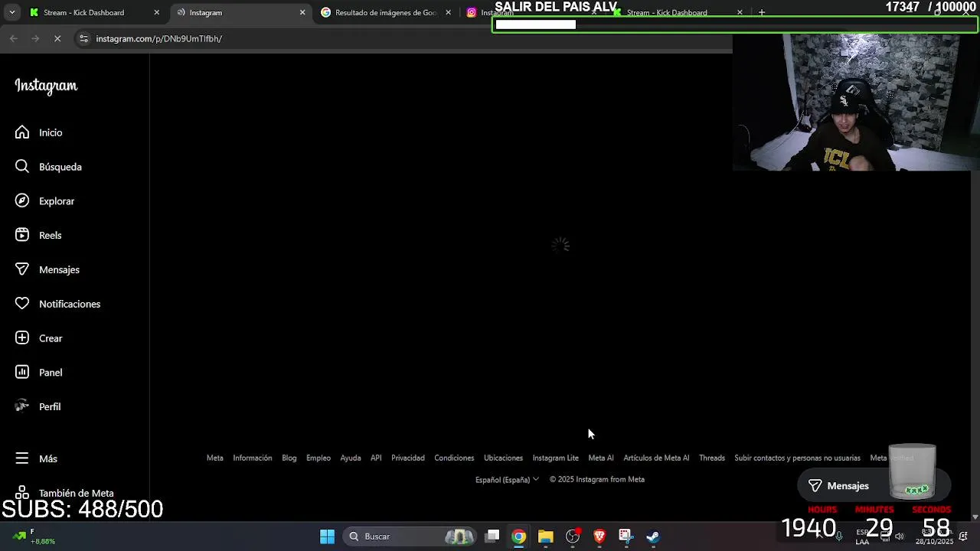Close the first Kick Dashboard tab
Viewport: 980px width, 551px height.
pos(156,12)
